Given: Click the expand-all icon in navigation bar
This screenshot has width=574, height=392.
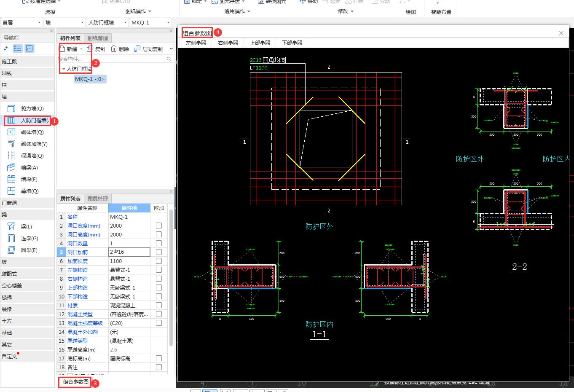Looking at the screenshot, I should click(6, 49).
